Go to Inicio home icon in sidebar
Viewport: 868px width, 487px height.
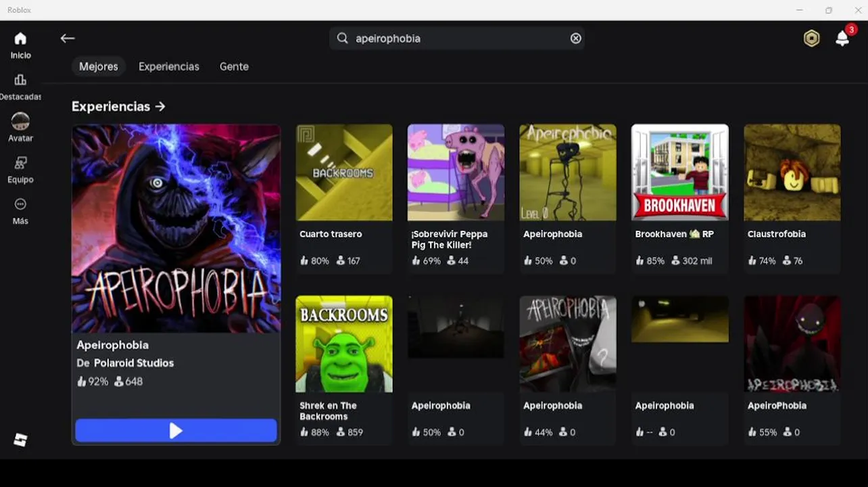tap(20, 39)
